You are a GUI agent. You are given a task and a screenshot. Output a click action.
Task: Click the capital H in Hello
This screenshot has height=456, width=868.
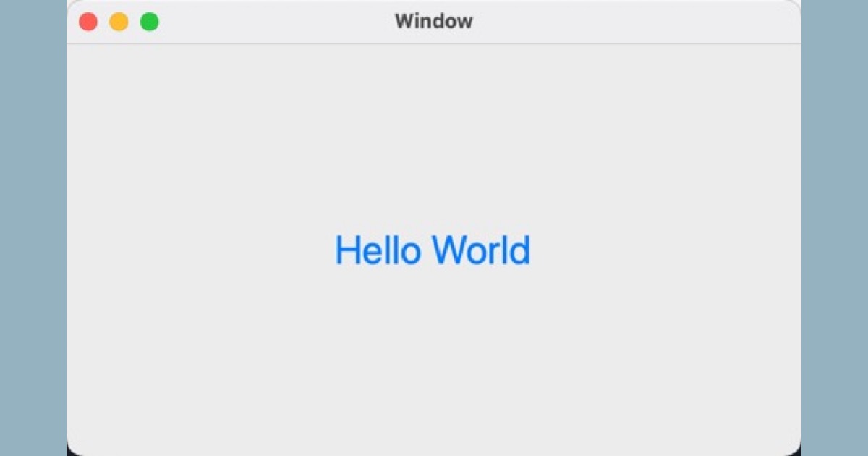(x=347, y=250)
